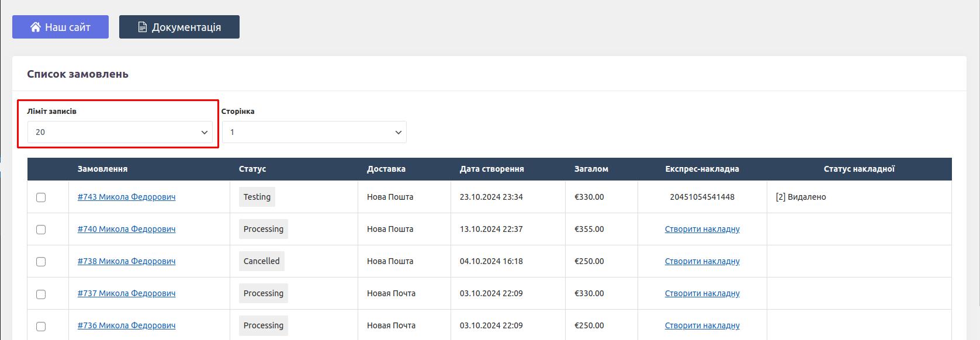
Task: Enable the checkbox for order #737
Action: (41, 294)
